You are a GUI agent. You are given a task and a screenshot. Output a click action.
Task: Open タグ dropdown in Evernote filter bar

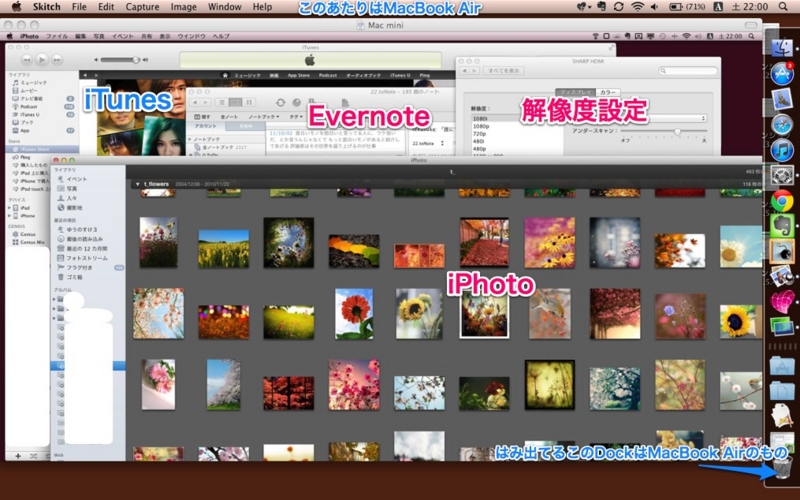[295, 117]
